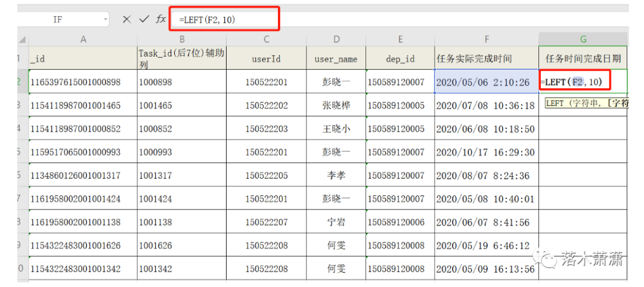Click the Task_id(后7位)辅助列 header cell
644x287 pixels.
point(182,57)
